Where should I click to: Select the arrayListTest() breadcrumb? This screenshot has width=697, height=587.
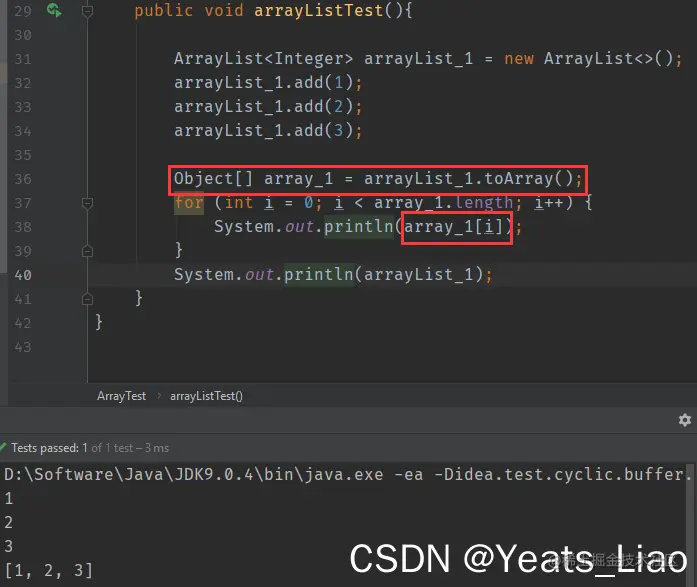(206, 396)
